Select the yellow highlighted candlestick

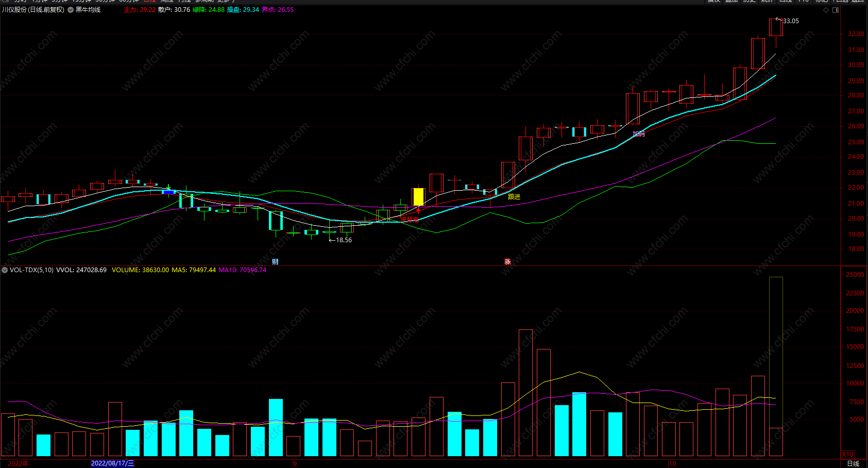(418, 197)
